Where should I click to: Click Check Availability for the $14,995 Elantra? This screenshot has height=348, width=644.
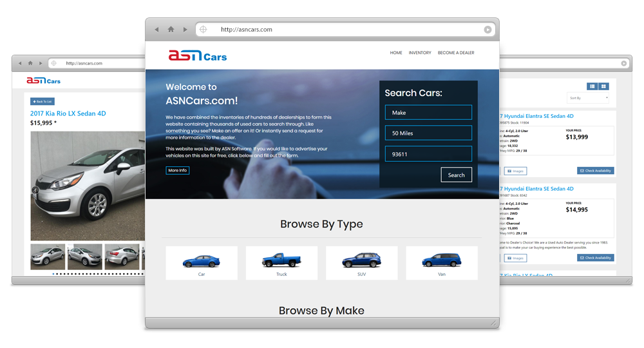[x=596, y=258]
